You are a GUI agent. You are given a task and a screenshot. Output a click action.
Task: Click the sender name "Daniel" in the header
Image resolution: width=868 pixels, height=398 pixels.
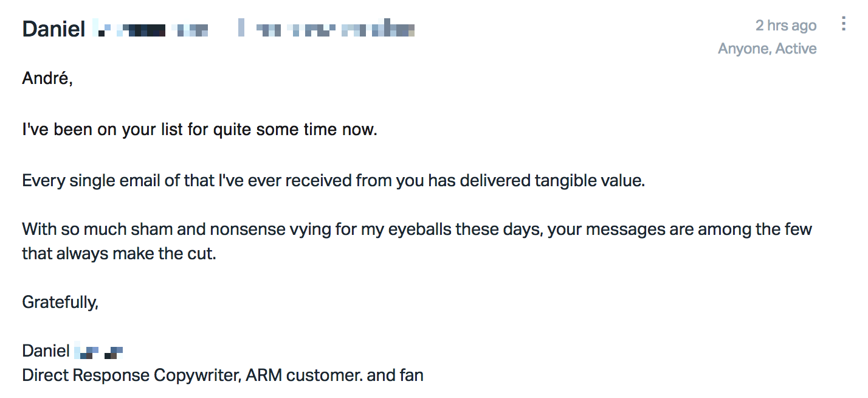[53, 29]
